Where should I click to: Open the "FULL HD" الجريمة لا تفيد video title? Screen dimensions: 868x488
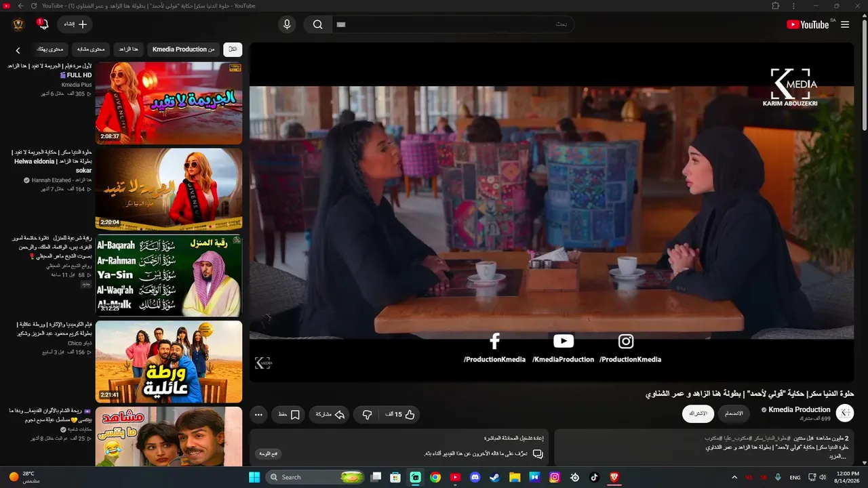[x=50, y=70]
